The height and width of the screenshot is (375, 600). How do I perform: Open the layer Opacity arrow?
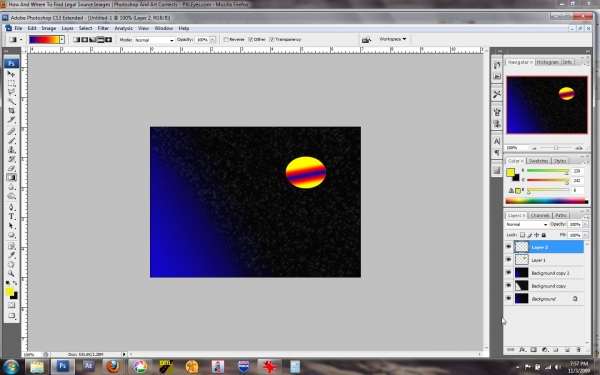[x=585, y=224]
